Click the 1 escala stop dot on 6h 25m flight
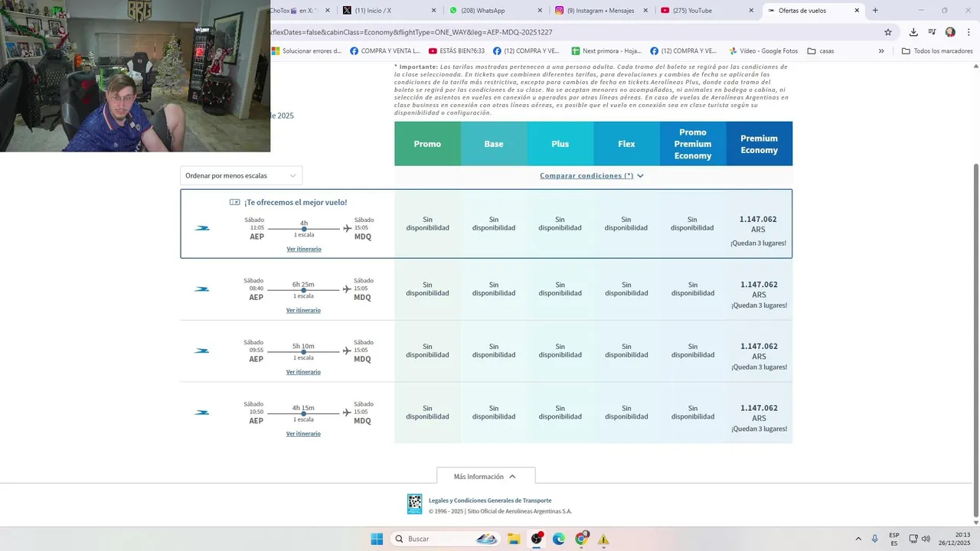 [x=304, y=290]
